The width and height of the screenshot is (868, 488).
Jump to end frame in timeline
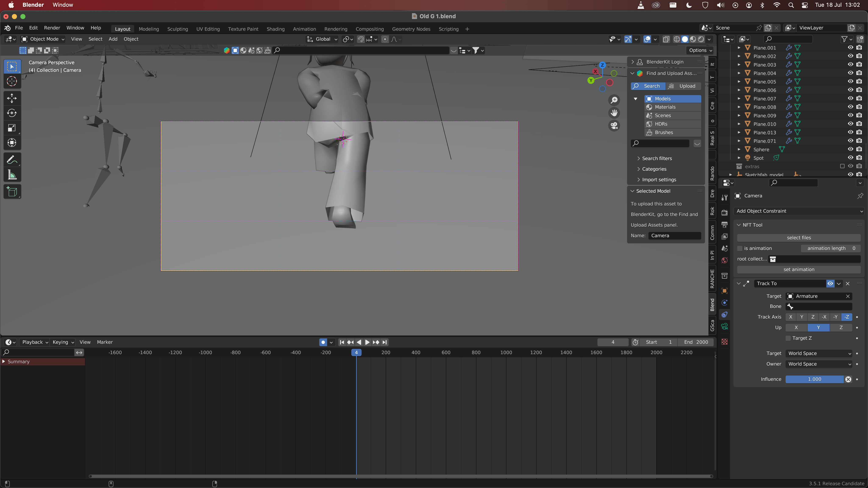[x=384, y=342]
